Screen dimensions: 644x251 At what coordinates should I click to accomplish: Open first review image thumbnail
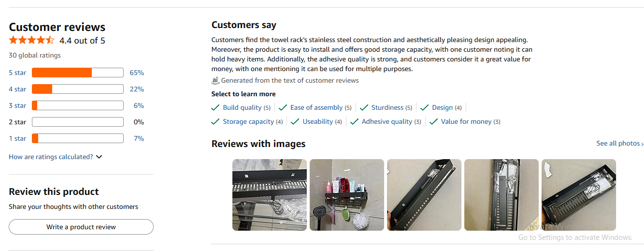[x=270, y=195]
